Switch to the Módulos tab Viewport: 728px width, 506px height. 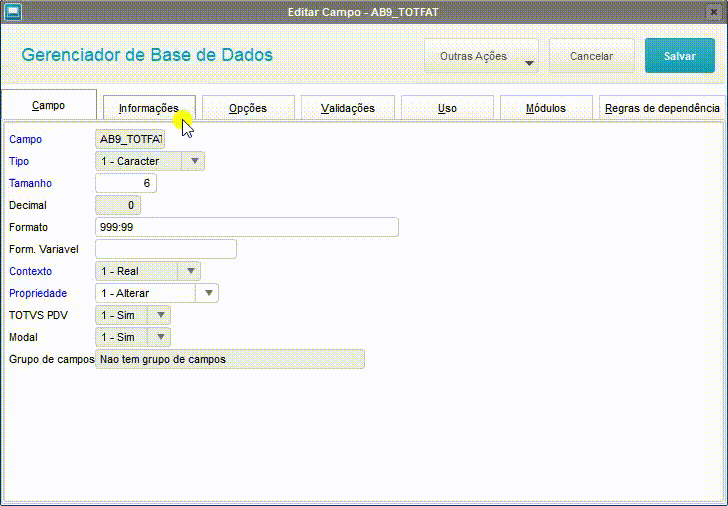pos(546,108)
